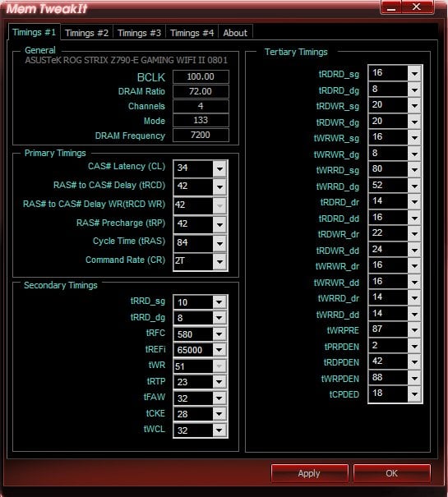Image resolution: width=448 pixels, height=497 pixels.
Task: Click the tWR value 51
Action: coord(193,366)
